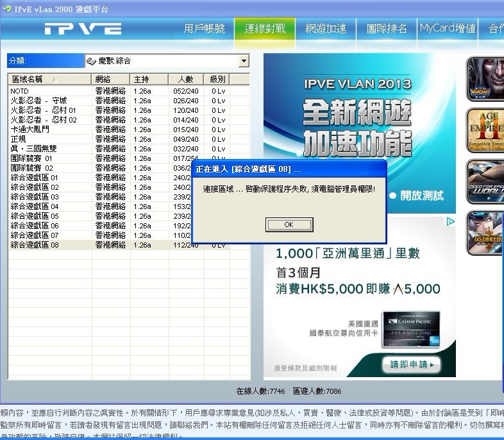Select the 綜合遊戲區 07 row
Screen dimensions: 504x440
click(x=100, y=235)
